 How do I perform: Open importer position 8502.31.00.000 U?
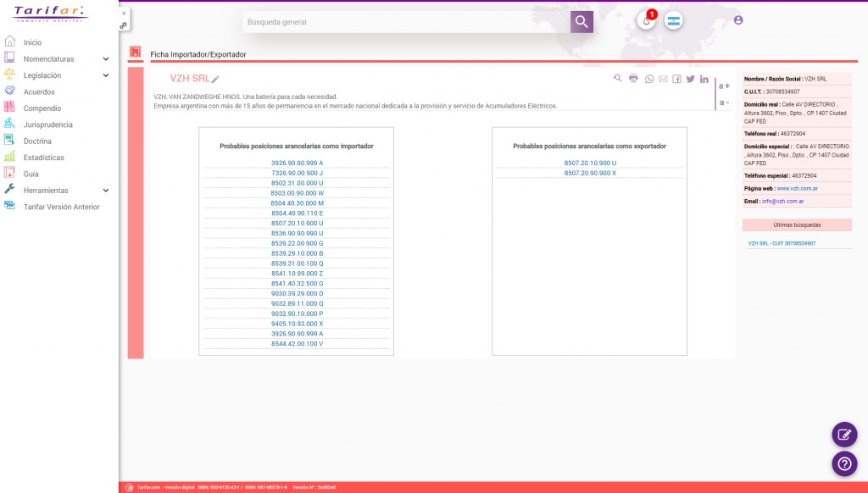pyautogui.click(x=298, y=183)
